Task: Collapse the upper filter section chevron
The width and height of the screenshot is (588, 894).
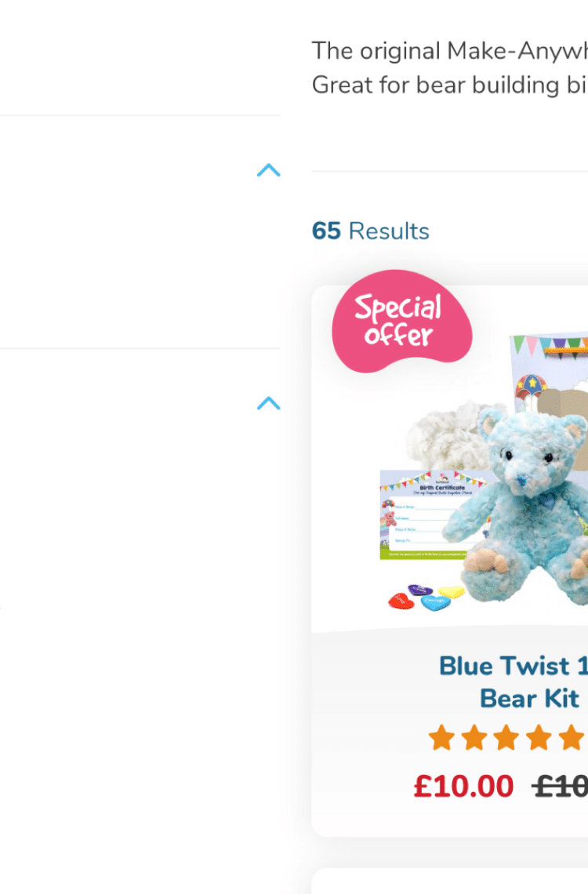Action: (x=268, y=170)
